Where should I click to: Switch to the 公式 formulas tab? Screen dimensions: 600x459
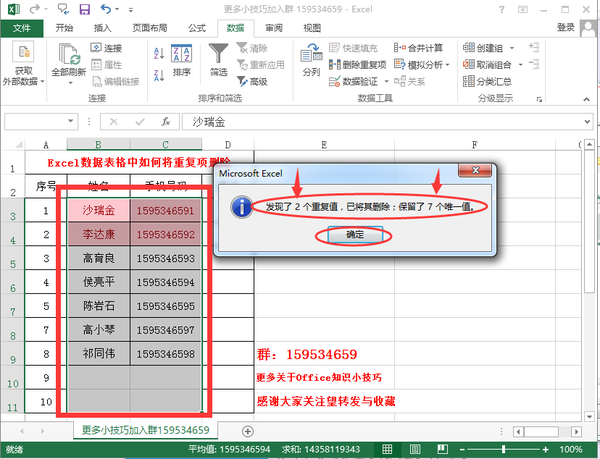(197, 28)
